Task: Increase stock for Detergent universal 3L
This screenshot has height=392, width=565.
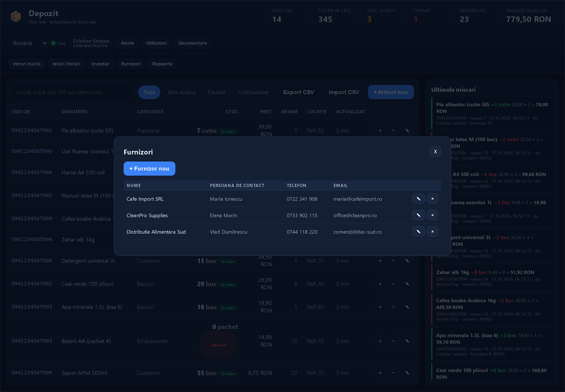Action: [x=380, y=261]
